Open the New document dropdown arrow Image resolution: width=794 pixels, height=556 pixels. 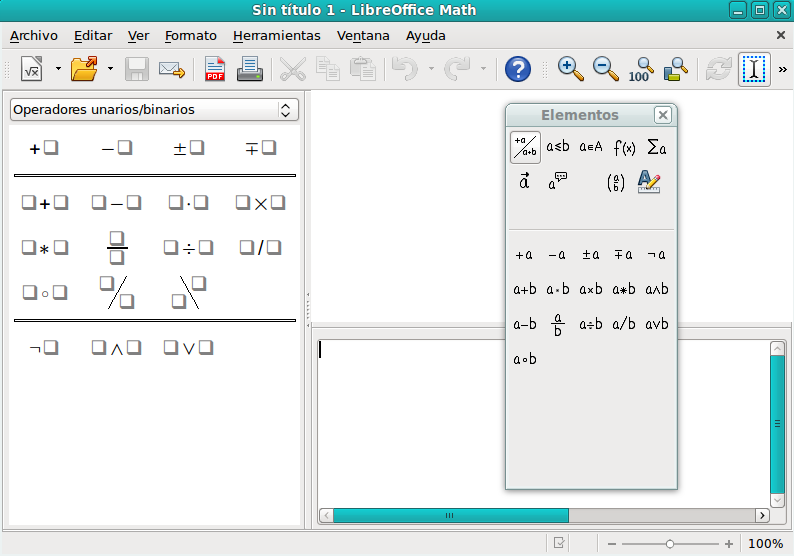(x=58, y=68)
